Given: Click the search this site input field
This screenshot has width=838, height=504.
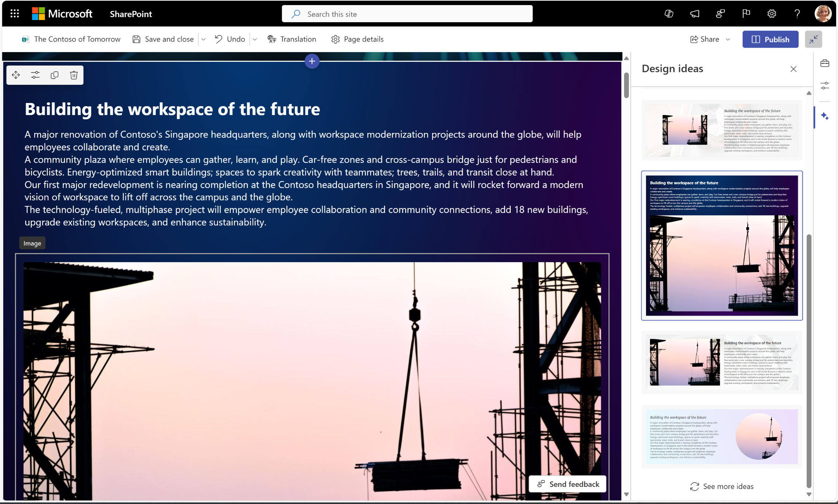Looking at the screenshot, I should click(407, 13).
